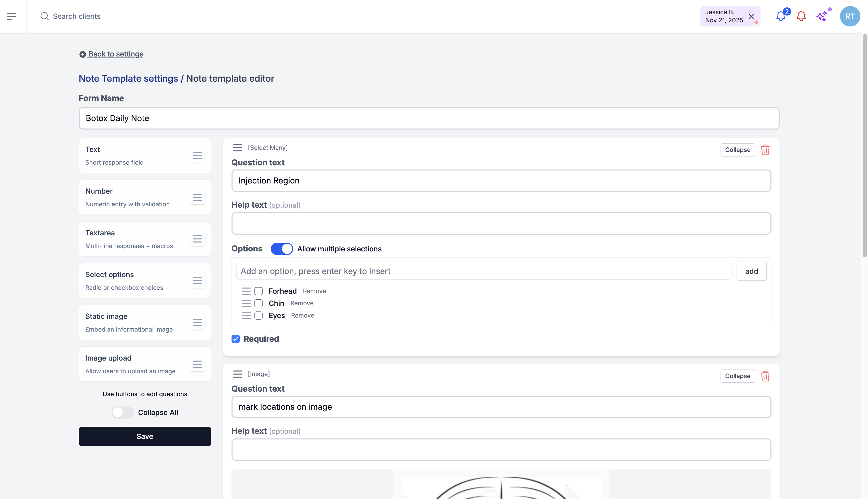Viewport: 868px width, 499px height.
Task: Click the blue notifications bell with badge
Action: 781,16
